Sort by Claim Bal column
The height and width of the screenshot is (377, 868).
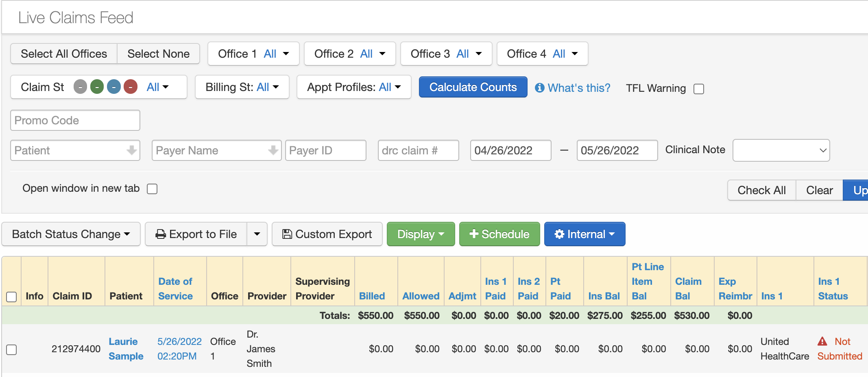(688, 289)
